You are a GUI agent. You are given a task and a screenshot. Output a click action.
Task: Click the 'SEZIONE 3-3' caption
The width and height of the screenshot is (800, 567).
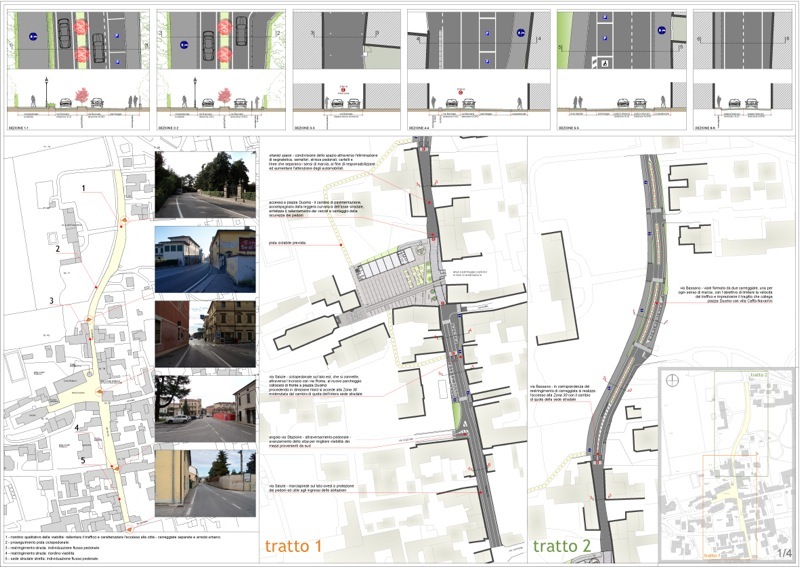(x=304, y=127)
